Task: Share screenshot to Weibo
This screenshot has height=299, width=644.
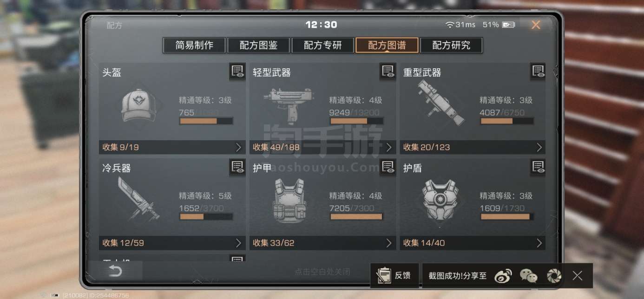Action: 503,276
